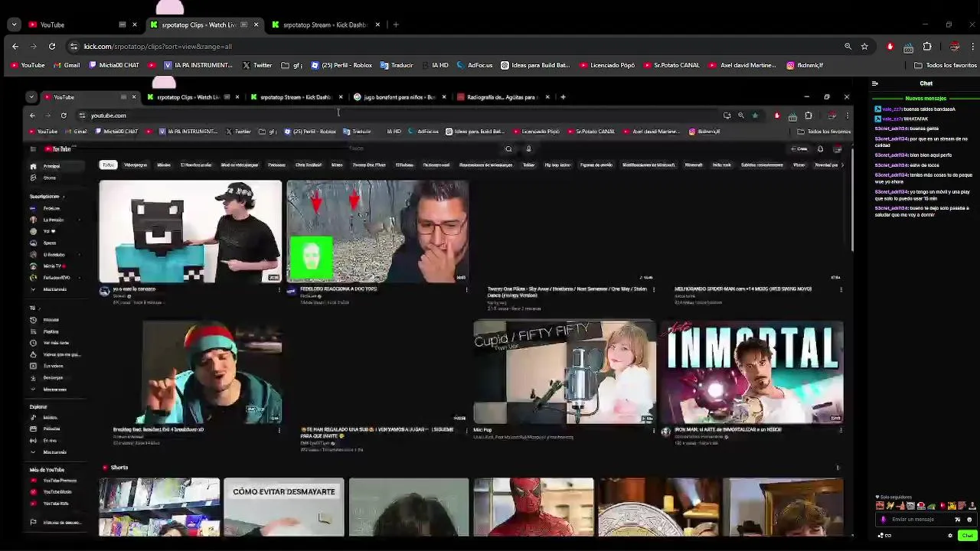This screenshot has width=980, height=551.
Task: Open the Licenciado Popó bookmark in the outer bar
Action: 607,65
